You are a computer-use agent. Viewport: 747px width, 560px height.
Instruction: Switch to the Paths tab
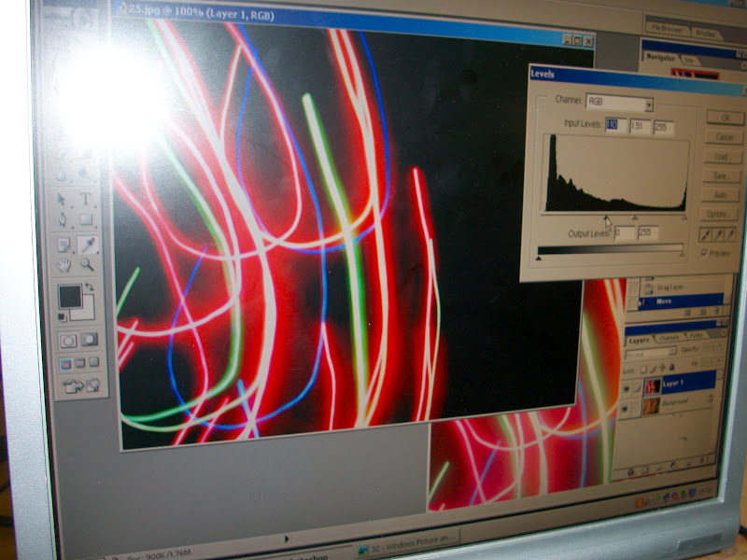(696, 335)
